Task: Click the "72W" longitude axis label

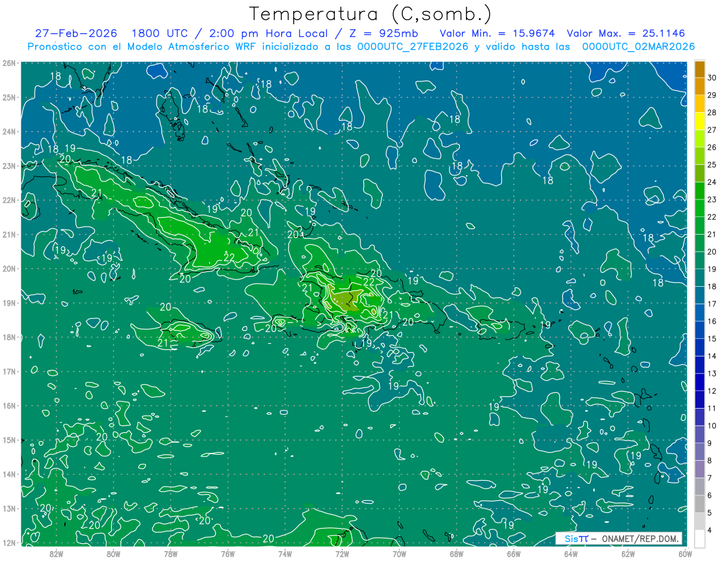Action: point(342,554)
